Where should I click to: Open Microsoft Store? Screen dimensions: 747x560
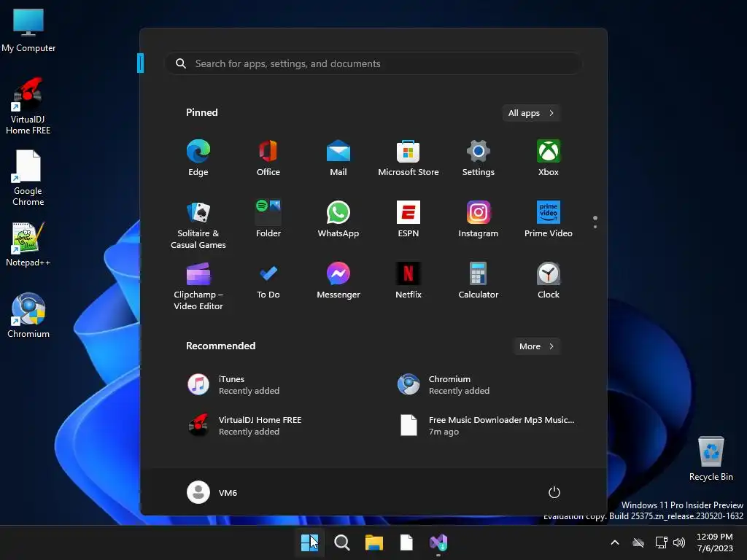pyautogui.click(x=409, y=157)
